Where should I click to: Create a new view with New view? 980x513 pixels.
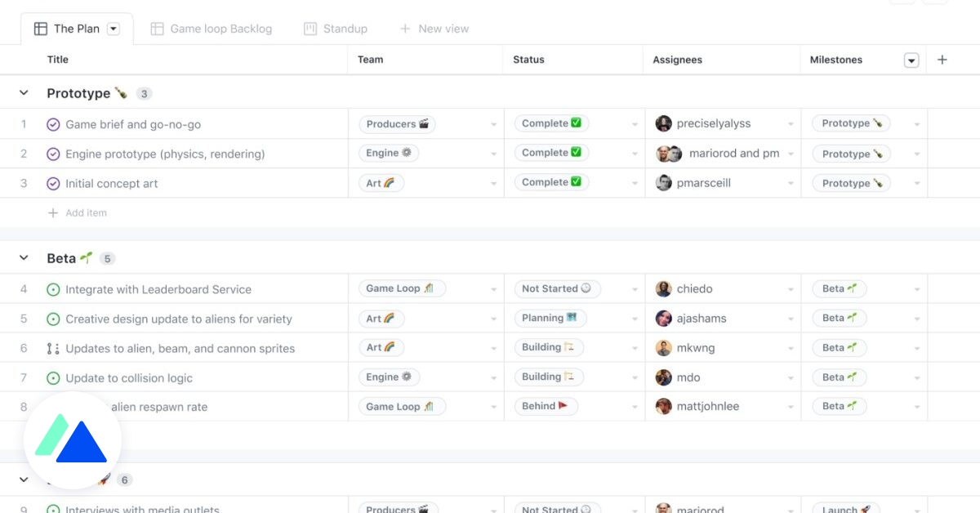point(434,28)
